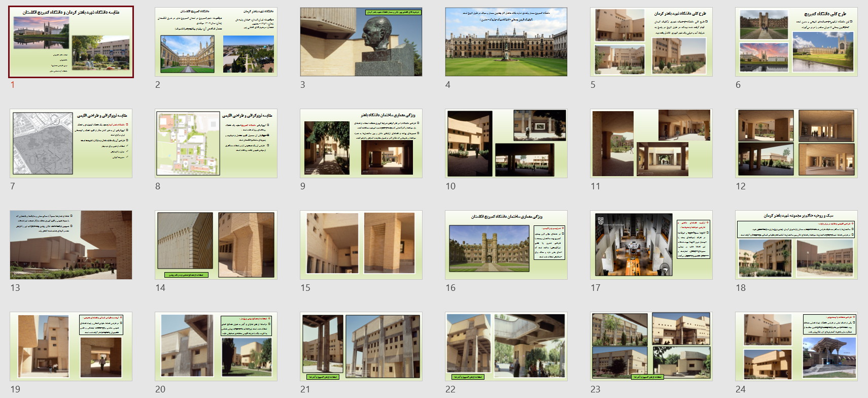Click slide 6 with four Cambridge photos
Image resolution: width=868 pixels, height=398 pixels.
coord(796,42)
